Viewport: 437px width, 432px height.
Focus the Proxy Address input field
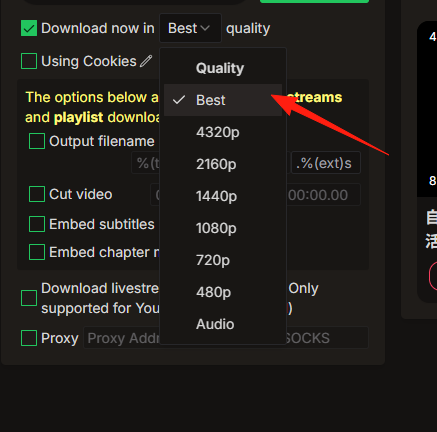click(226, 338)
